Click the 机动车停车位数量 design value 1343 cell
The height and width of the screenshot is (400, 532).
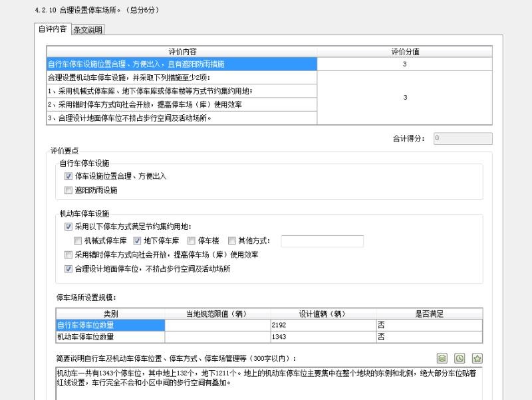pos(323,337)
